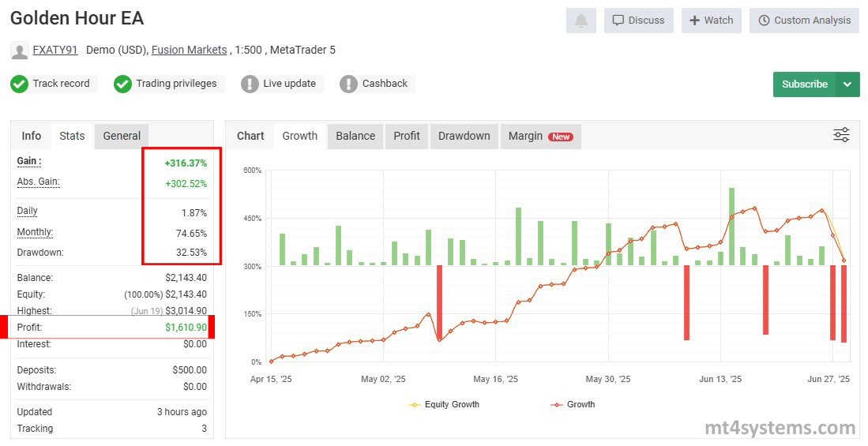Switch to the Stats tab
This screenshot has height=446, width=868.
[x=72, y=136]
